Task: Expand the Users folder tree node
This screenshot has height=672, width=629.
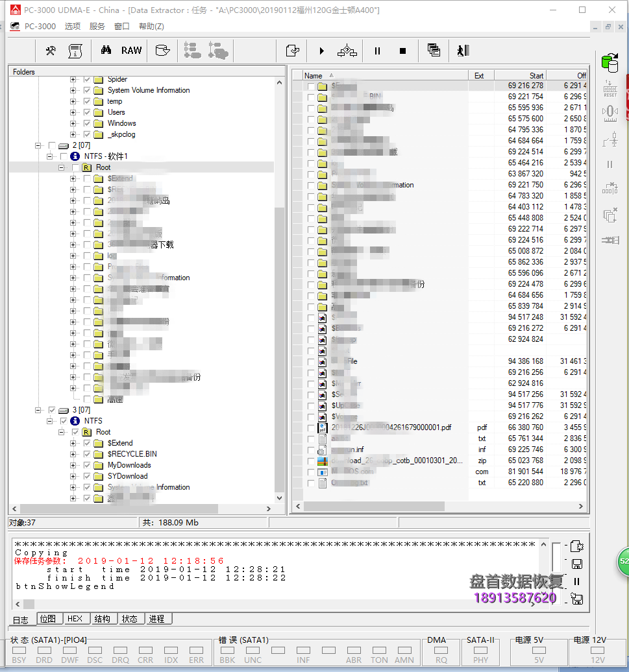Action: point(73,112)
